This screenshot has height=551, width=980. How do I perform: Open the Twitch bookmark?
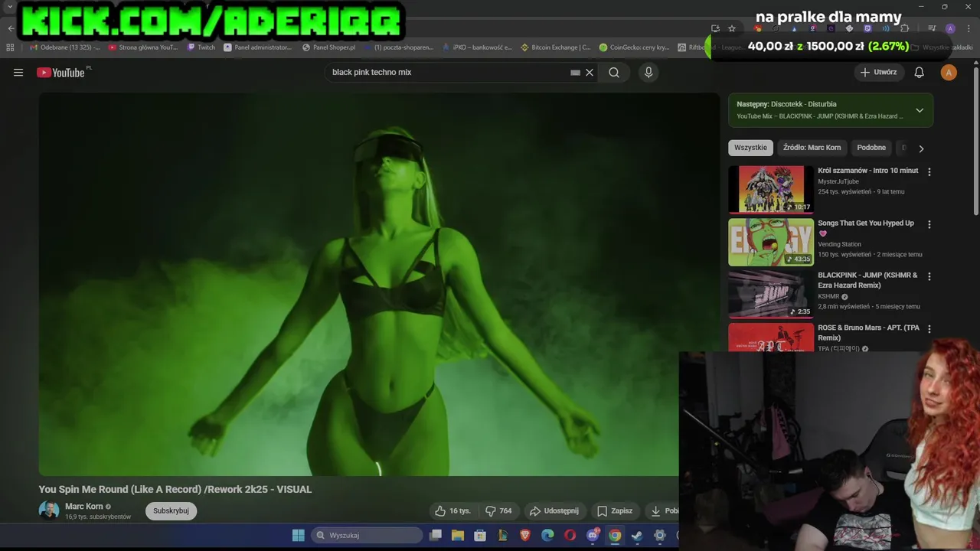[x=201, y=47]
